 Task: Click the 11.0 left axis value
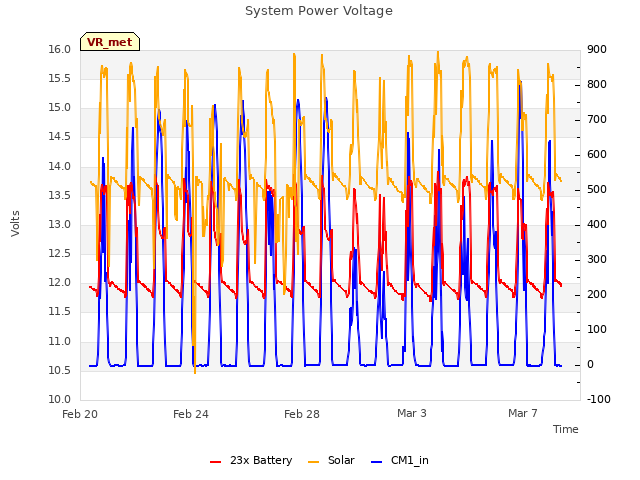pyautogui.click(x=60, y=341)
